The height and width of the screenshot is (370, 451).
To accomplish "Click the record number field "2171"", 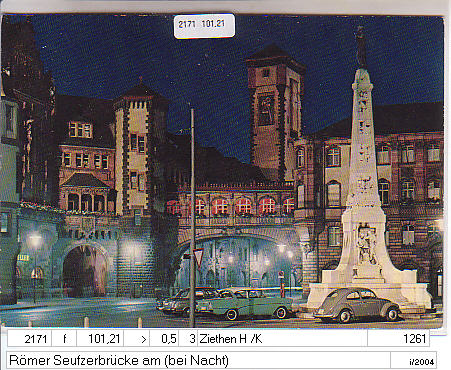I will pos(29,339).
